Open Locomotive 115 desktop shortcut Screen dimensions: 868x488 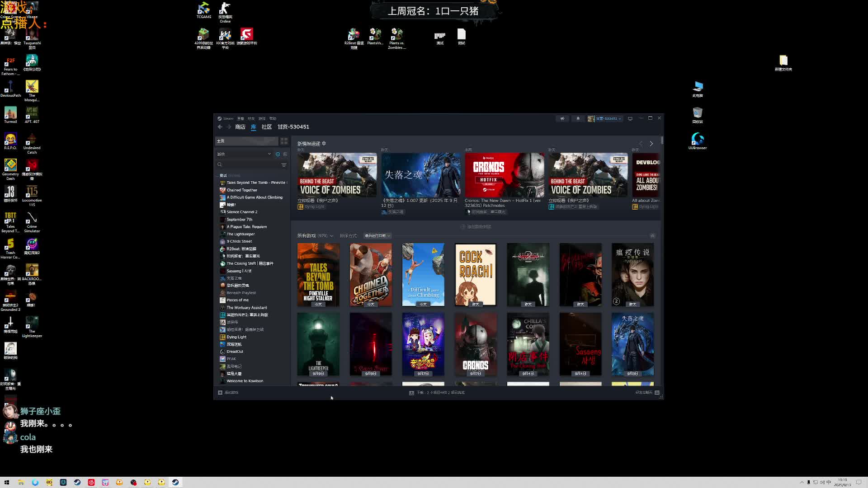(32, 196)
